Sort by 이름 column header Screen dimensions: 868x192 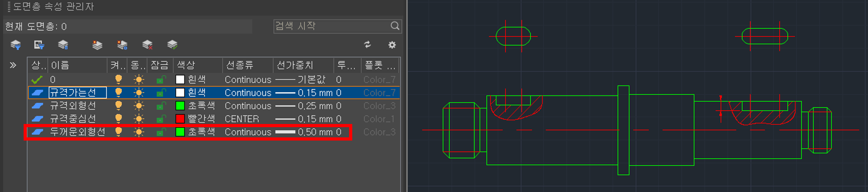[77, 65]
